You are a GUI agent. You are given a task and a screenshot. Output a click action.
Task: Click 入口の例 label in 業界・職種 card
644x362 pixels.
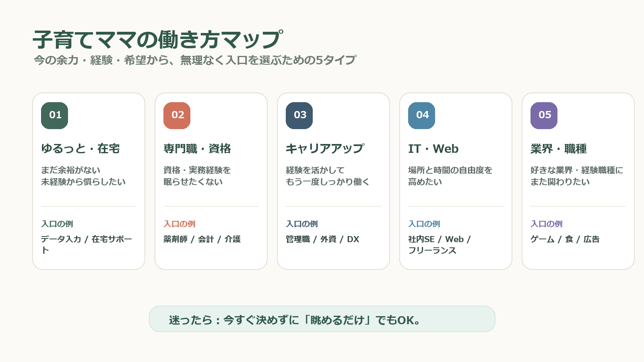pyautogui.click(x=547, y=224)
